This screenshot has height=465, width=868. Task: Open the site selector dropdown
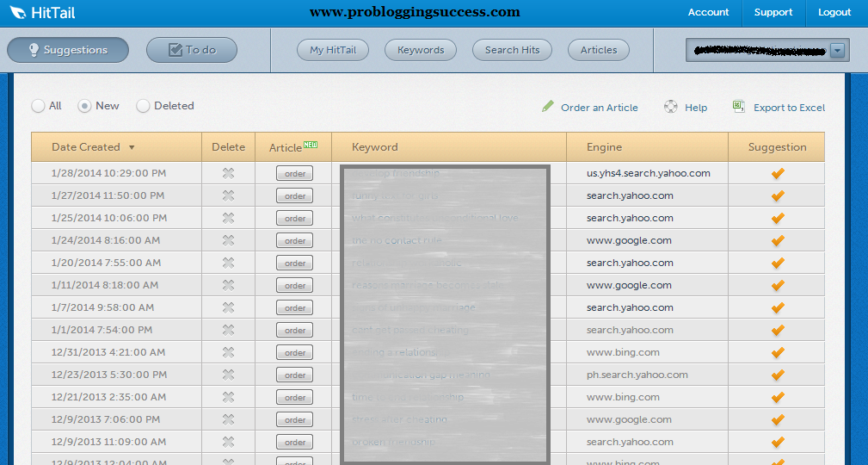(x=838, y=50)
